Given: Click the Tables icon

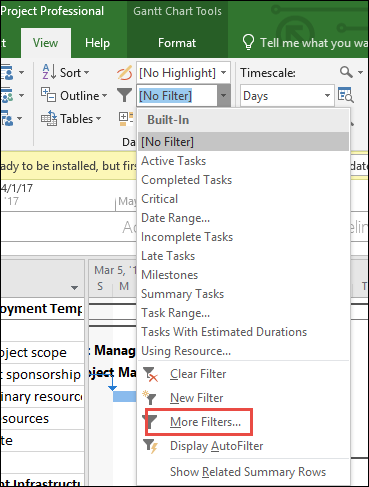Looking at the screenshot, I should tap(49, 118).
